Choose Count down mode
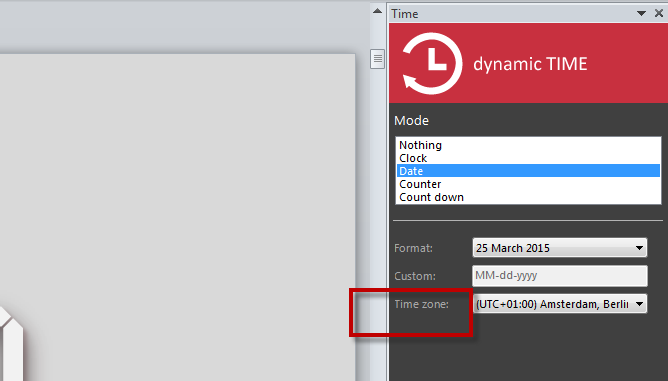 click(528, 197)
